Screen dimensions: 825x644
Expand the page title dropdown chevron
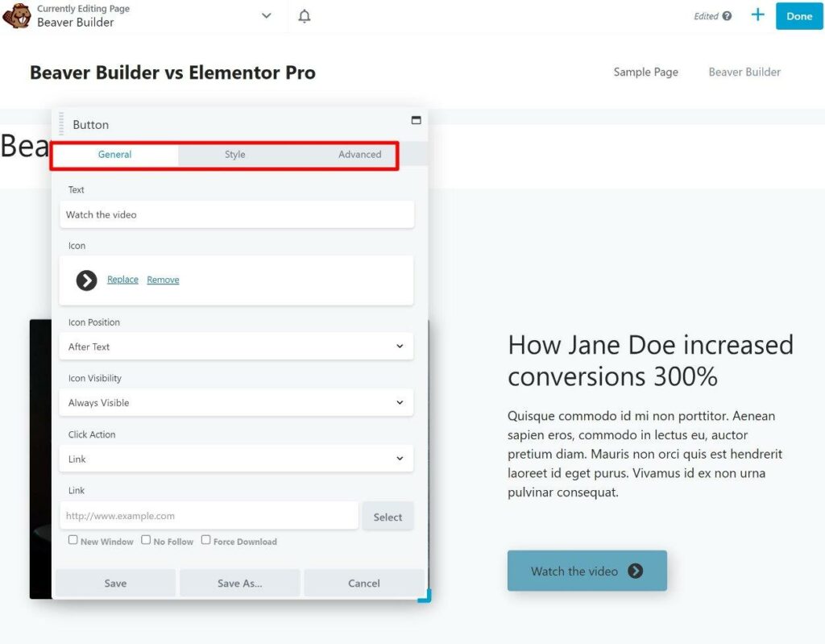coord(266,16)
